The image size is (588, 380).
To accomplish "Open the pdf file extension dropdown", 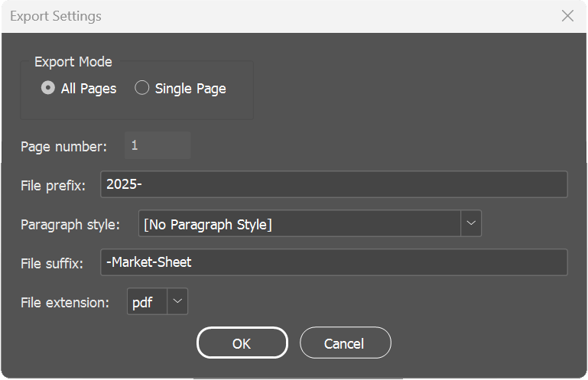I will [x=158, y=301].
